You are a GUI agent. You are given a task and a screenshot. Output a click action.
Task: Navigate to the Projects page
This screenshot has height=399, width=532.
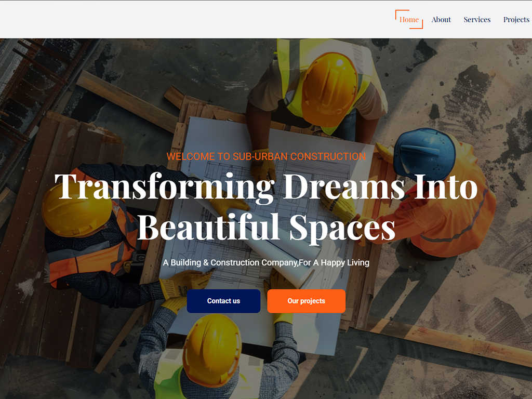[x=516, y=20]
